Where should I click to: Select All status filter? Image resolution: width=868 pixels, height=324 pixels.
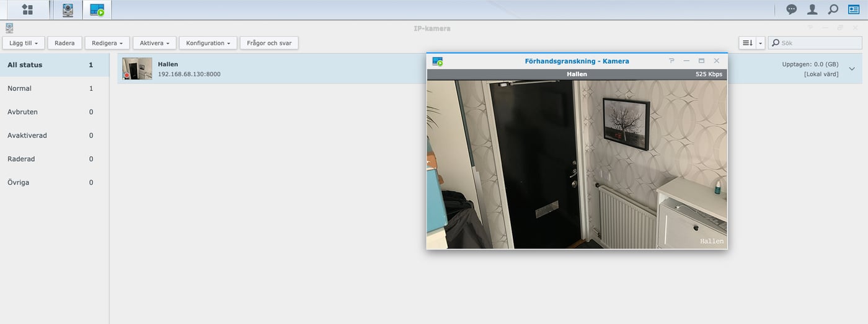tap(55, 64)
